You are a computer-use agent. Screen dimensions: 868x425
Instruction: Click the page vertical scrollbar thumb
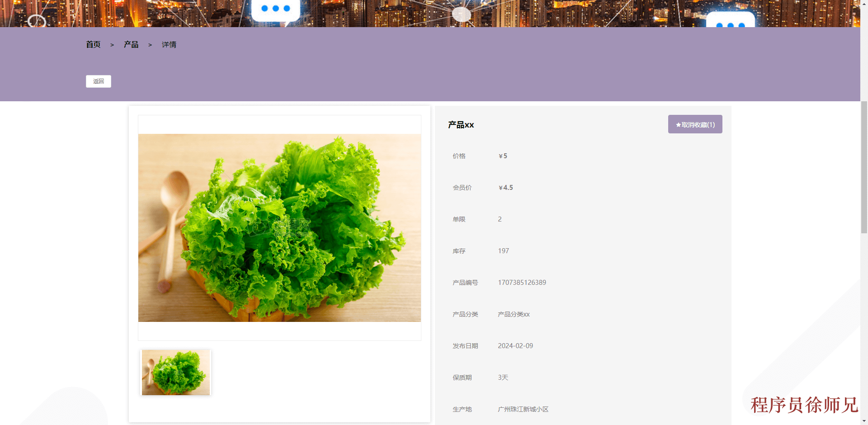pos(864,167)
